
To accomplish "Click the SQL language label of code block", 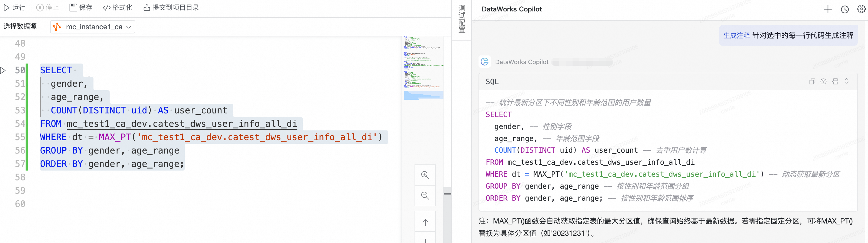I will 492,82.
